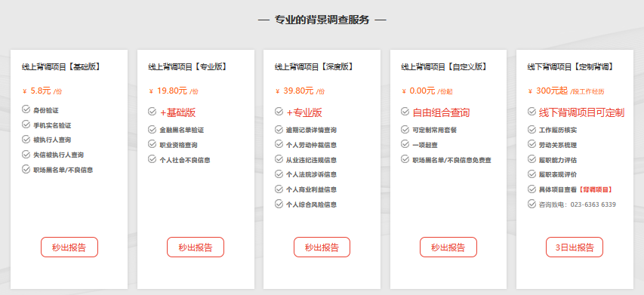The height and width of the screenshot is (295, 644).
Task: Click check icon next to 个人综合风险信息
Action: pyautogui.click(x=279, y=204)
